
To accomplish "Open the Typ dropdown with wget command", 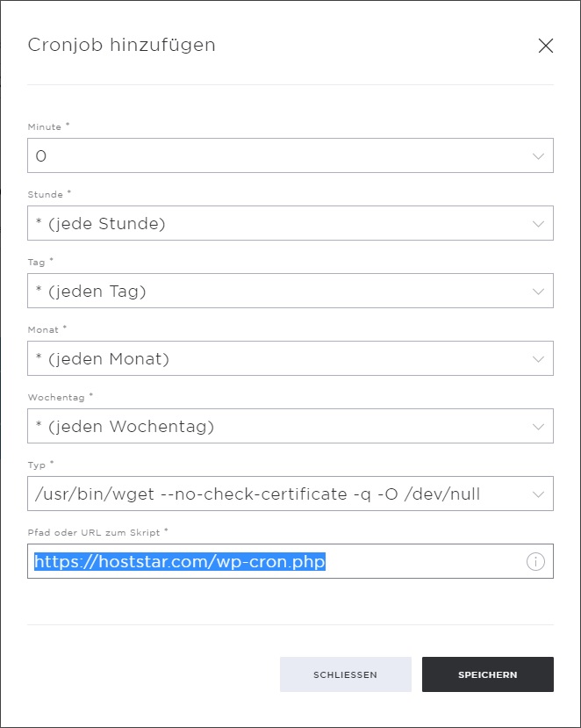I will pyautogui.click(x=290, y=494).
